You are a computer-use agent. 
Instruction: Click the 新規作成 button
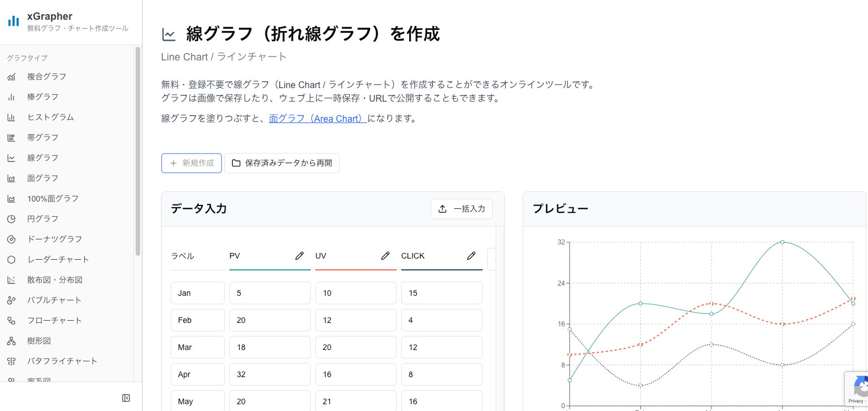(191, 163)
